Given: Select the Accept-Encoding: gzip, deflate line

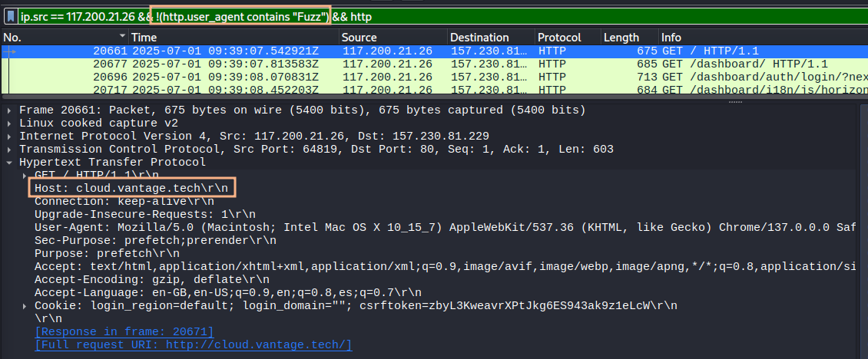Looking at the screenshot, I should point(151,280).
